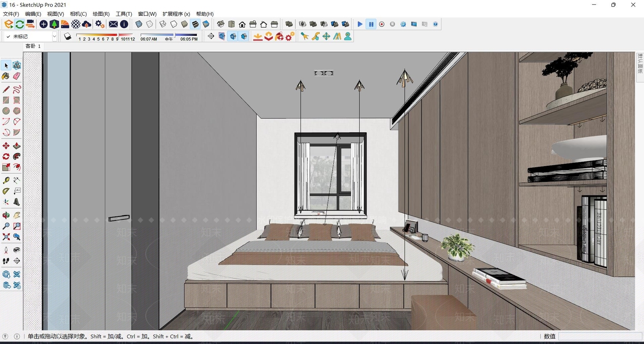644x344 pixels.
Task: Toggle Wireframe display style
Action: coord(163,24)
